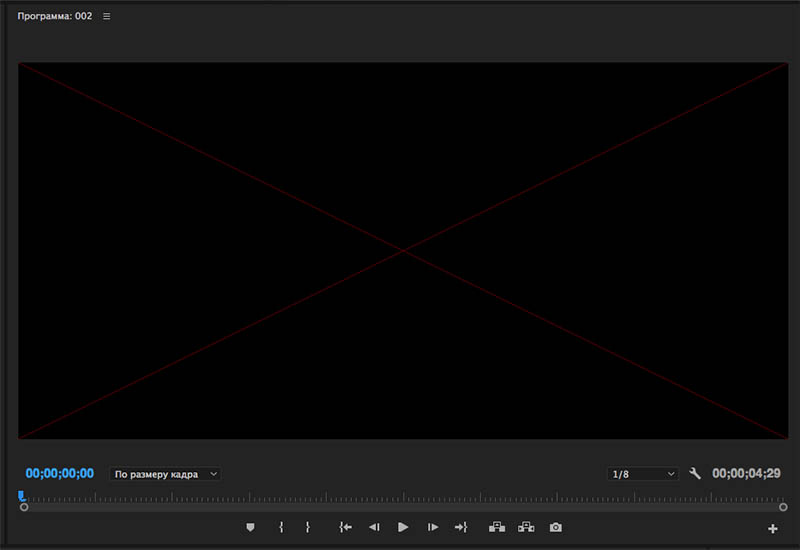Open the button editor plus icon
This screenshot has width=800, height=550.
click(772, 529)
